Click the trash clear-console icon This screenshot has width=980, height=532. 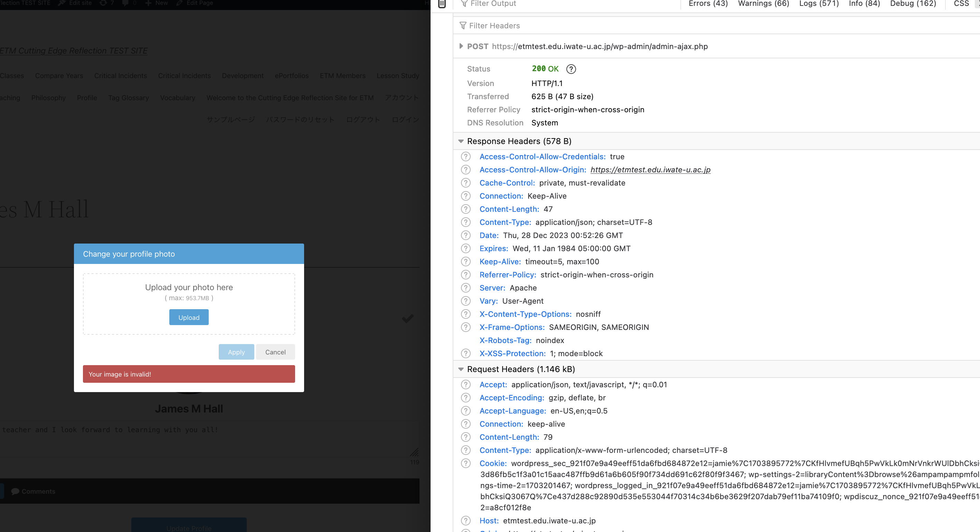click(442, 4)
